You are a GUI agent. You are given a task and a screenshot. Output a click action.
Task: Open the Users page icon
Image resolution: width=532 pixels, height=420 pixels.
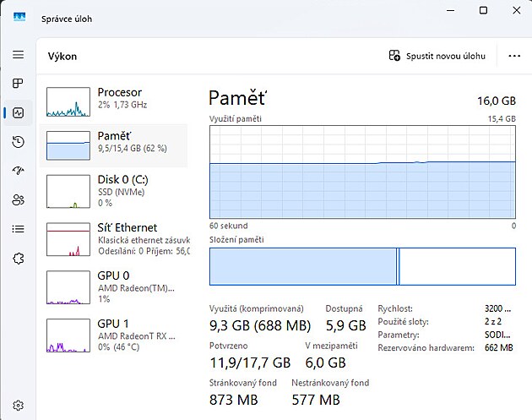click(18, 199)
